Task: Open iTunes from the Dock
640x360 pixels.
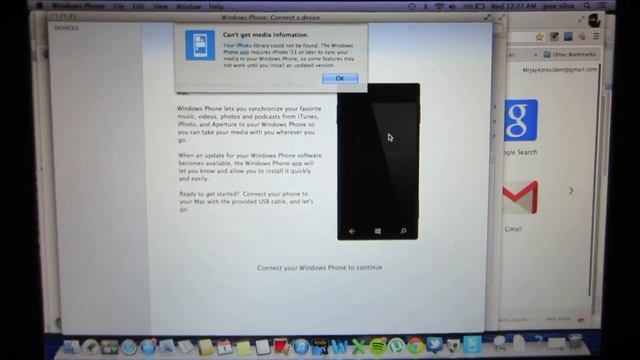Action: click(x=301, y=347)
